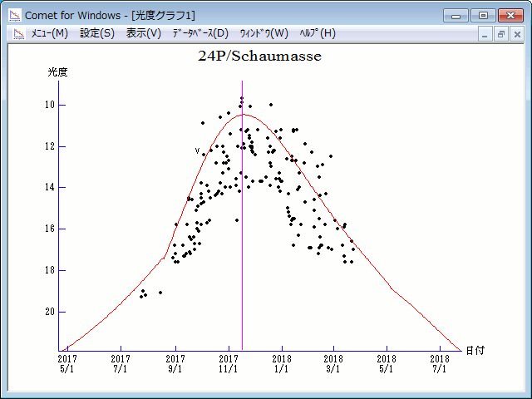
Task: Click the 日付 date axis label
Action: coord(475,350)
